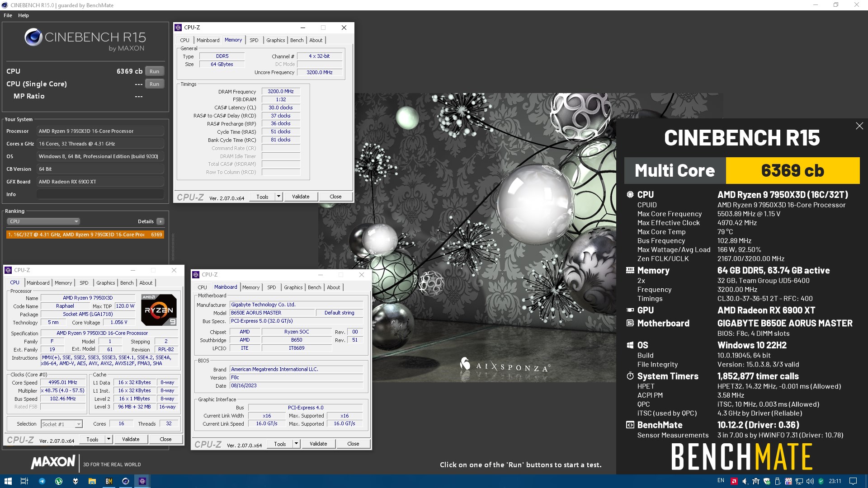This screenshot has height=488, width=868.
Task: Click the 6369 cb Multi Core score
Action: point(793,171)
